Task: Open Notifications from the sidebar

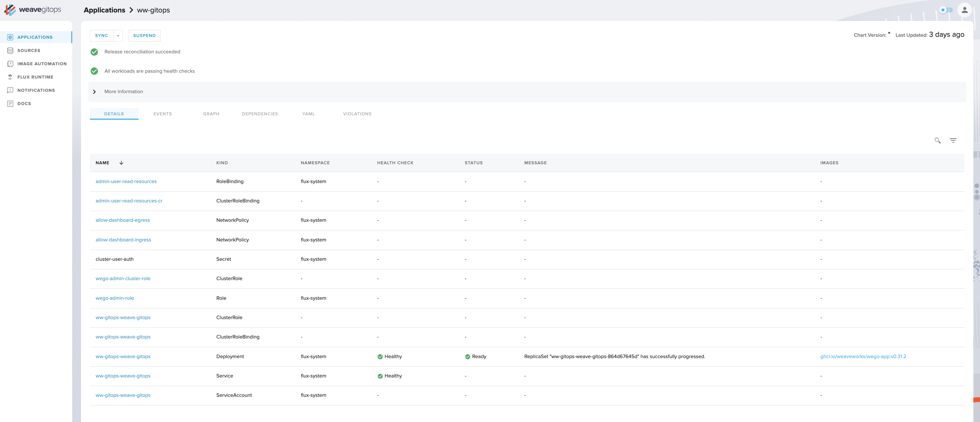Action: click(36, 90)
